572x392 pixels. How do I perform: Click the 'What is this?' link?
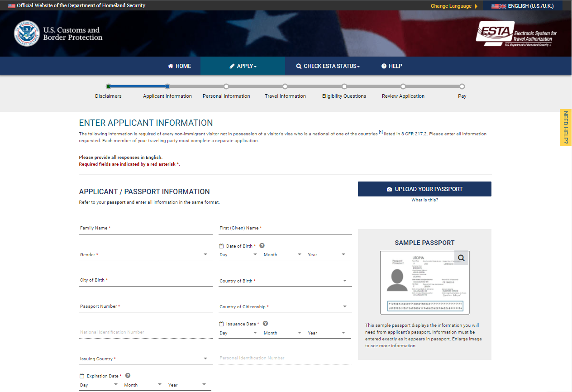(x=424, y=200)
